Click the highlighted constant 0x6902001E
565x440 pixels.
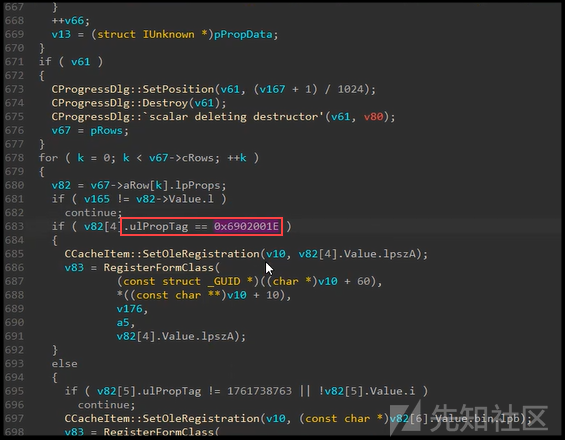click(x=246, y=226)
